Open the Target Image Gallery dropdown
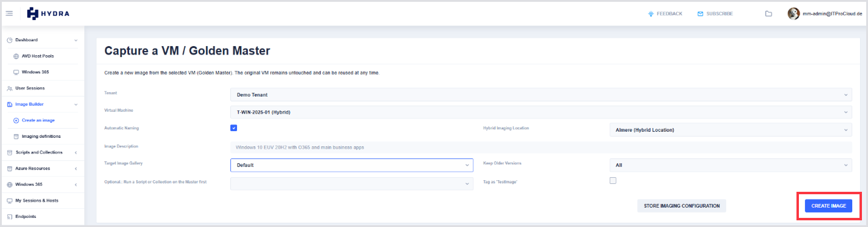 (352, 165)
